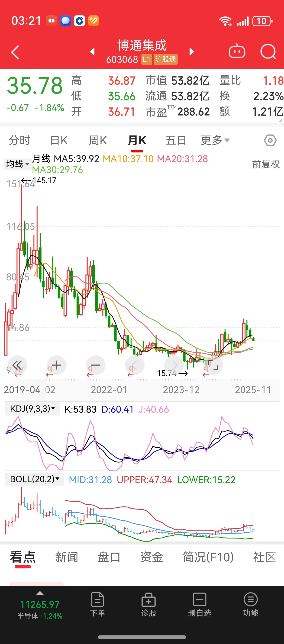This screenshot has height=644, width=284.
Task: Tap stock name 博通集成
Action: [x=142, y=45]
